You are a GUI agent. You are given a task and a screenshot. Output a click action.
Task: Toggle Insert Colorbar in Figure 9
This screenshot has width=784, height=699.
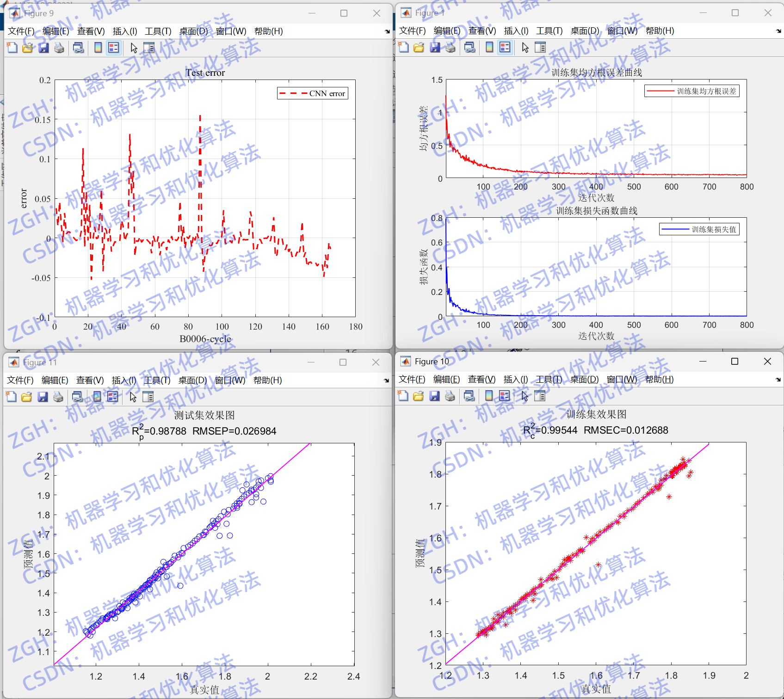point(98,48)
